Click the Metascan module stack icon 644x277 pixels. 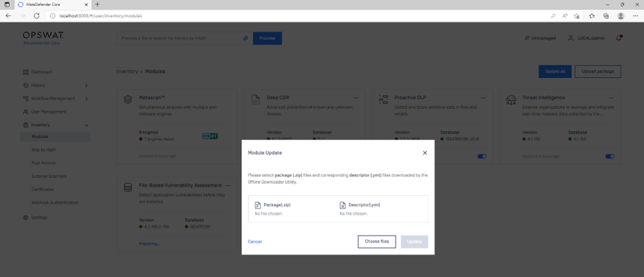tap(127, 99)
